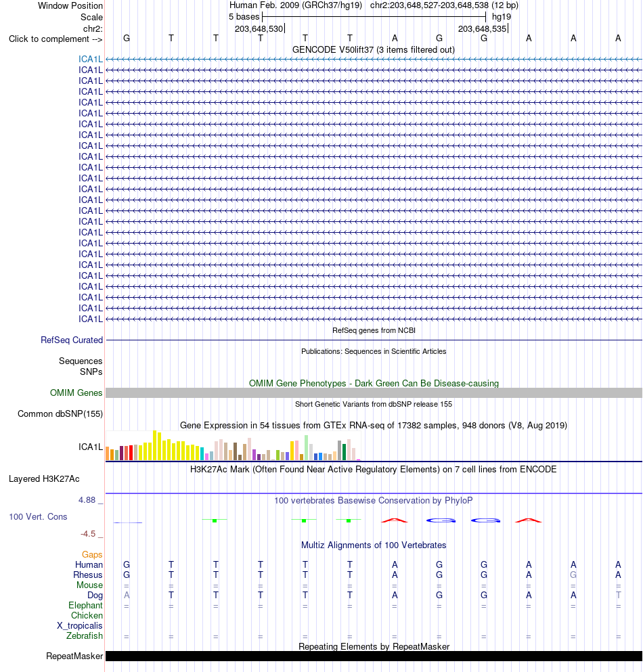Click the OMIM Genes label
Image resolution: width=643 pixels, height=672 pixels.
tap(76, 393)
